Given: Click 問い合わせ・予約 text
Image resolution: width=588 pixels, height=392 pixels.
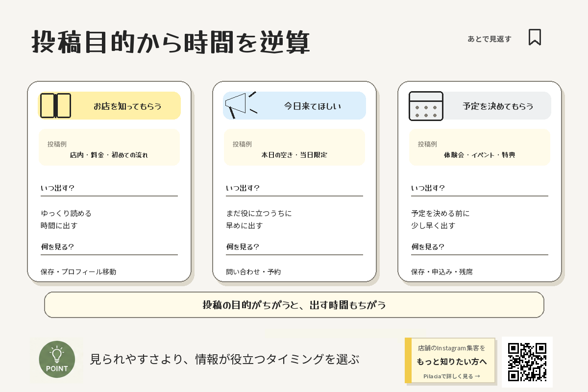Looking at the screenshot, I should point(253,271).
